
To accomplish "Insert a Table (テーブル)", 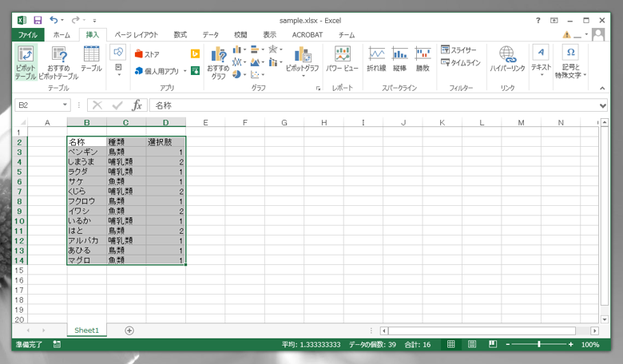I will click(91, 59).
